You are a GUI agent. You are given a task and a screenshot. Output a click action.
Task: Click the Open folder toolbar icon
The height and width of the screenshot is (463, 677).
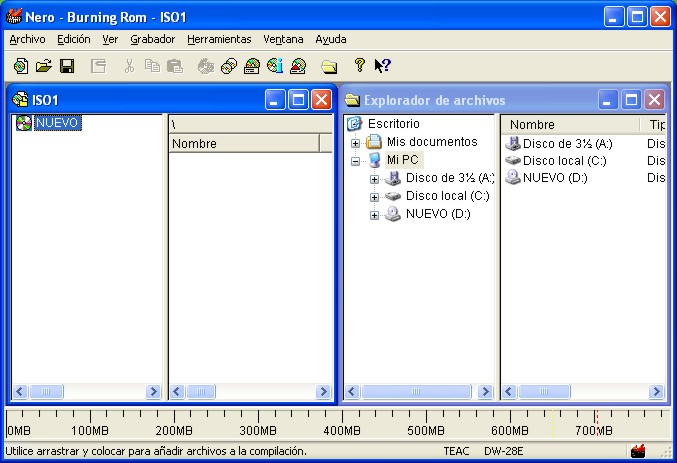click(43, 66)
